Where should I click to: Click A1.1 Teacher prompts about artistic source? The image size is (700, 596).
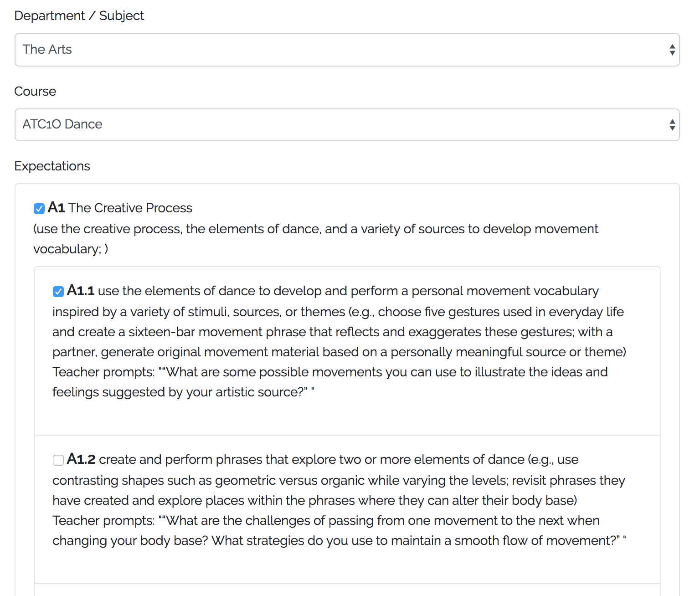[x=330, y=382]
